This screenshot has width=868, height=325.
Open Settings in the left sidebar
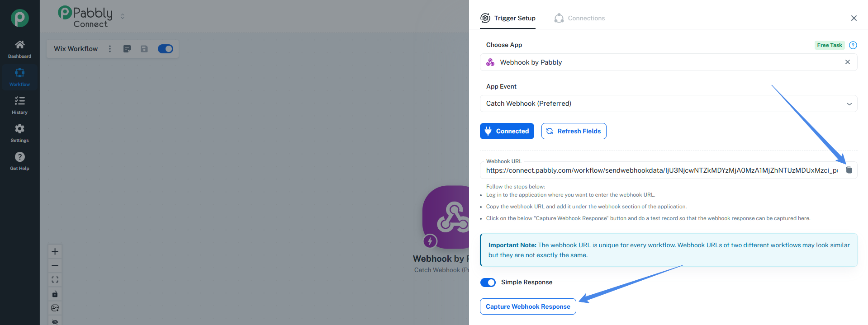19,133
